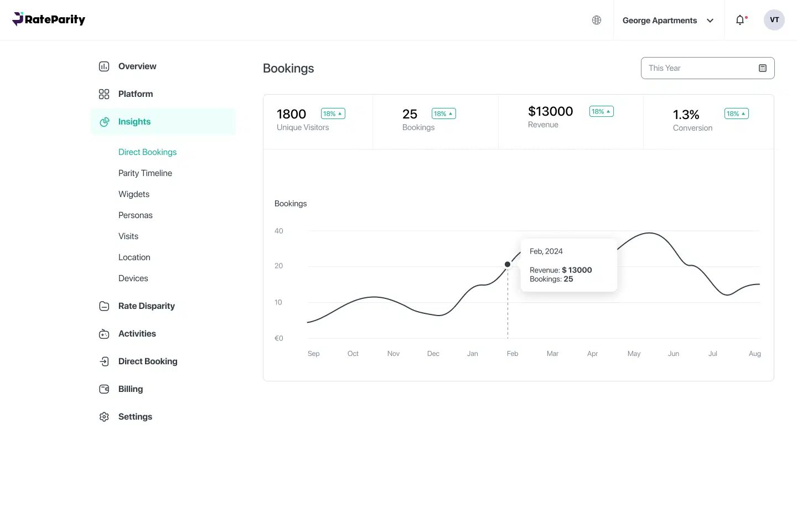Click the 18% badge beside Revenue
797x532 pixels.
[601, 111]
